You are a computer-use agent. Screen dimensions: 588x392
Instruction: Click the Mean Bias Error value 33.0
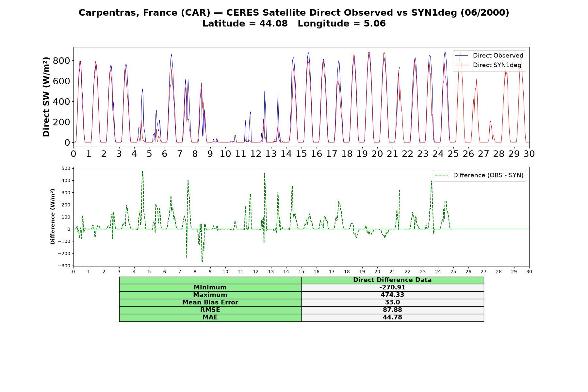392,302
